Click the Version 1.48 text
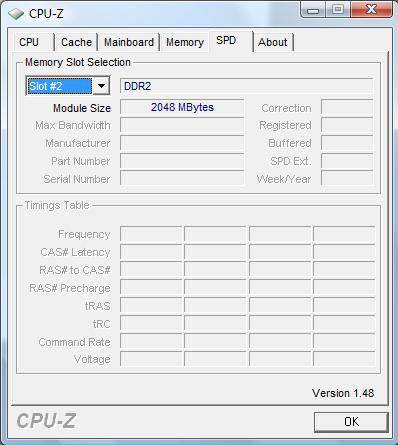This screenshot has width=398, height=445. coord(343,393)
